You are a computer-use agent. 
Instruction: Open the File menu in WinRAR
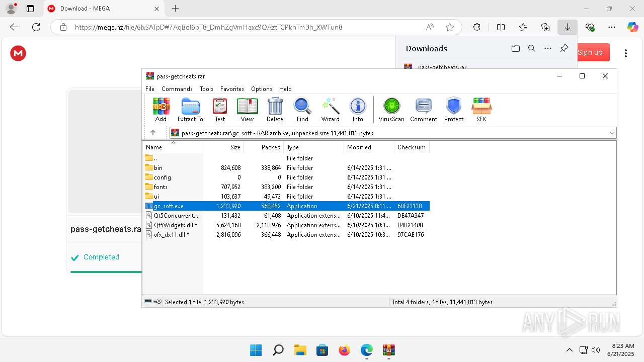tap(150, 88)
